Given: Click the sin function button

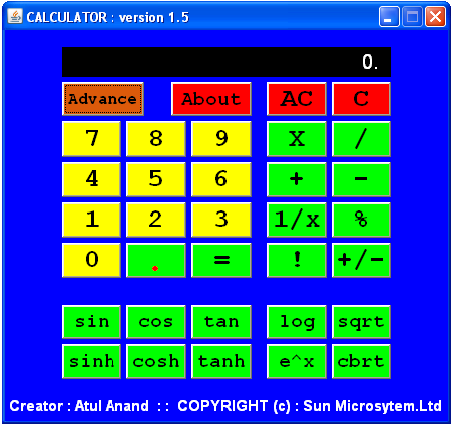Looking at the screenshot, I should 91,322.
